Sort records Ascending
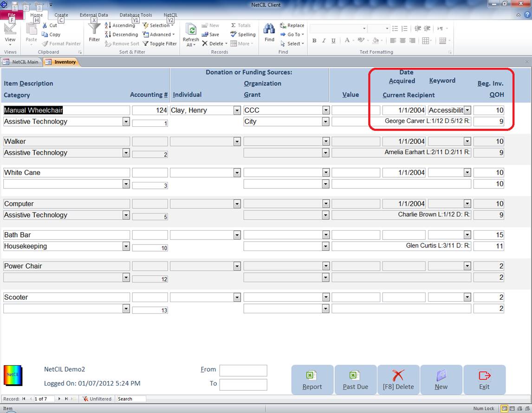 120,25
